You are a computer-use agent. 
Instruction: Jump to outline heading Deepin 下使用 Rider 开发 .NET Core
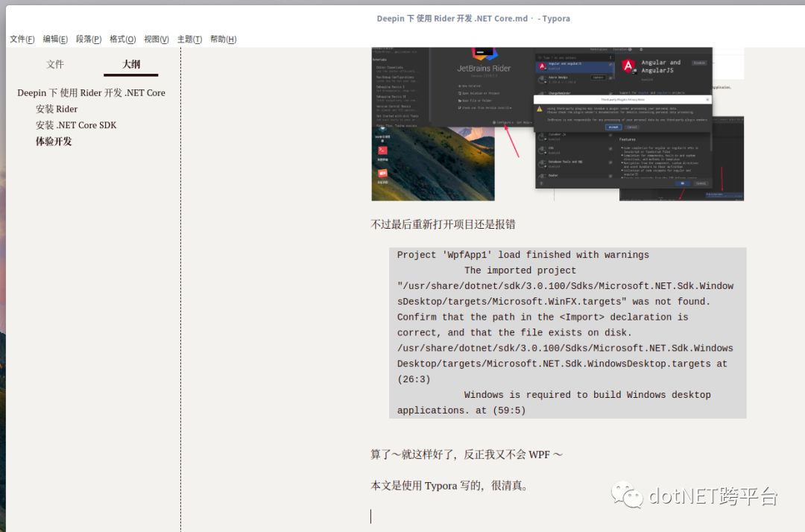click(x=92, y=93)
